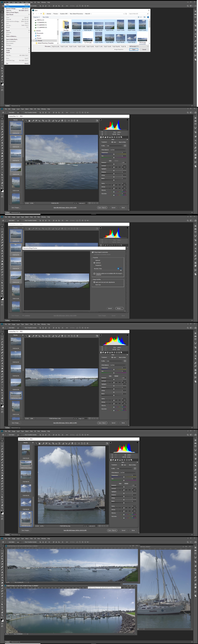Toggle full screen mode in Pano-1.dng Camera Raw window
Image resolution: width=198 pixels, height=644 pixels.
pyautogui.click(x=97, y=336)
